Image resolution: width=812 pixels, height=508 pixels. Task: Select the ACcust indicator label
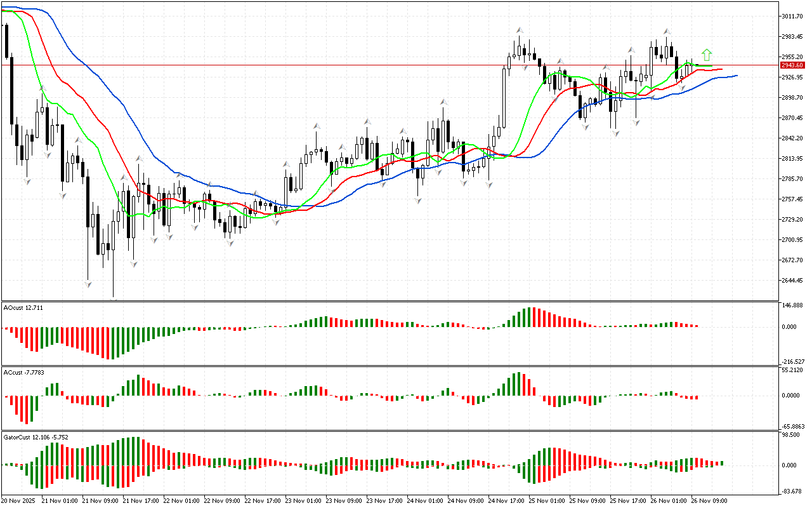point(24,372)
